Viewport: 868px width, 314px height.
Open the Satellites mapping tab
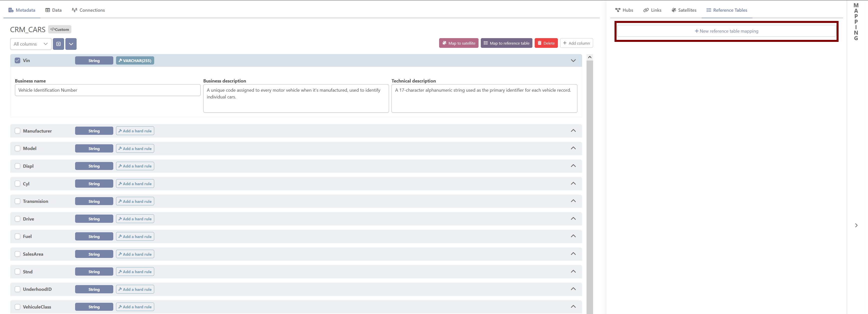point(684,10)
